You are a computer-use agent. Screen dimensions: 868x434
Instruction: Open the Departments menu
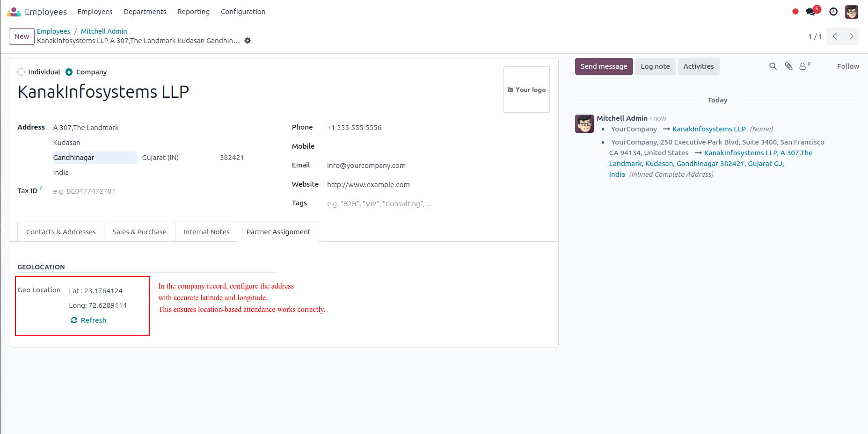coord(145,12)
